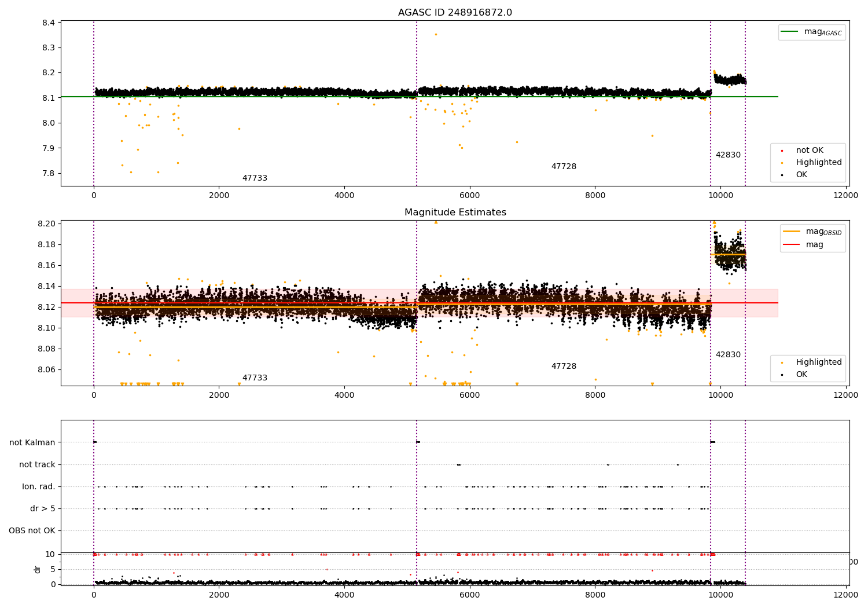Select 'Highlighted' legend entry in Magnitude Estimates plot
This screenshot has height=608, width=868.
(x=819, y=362)
